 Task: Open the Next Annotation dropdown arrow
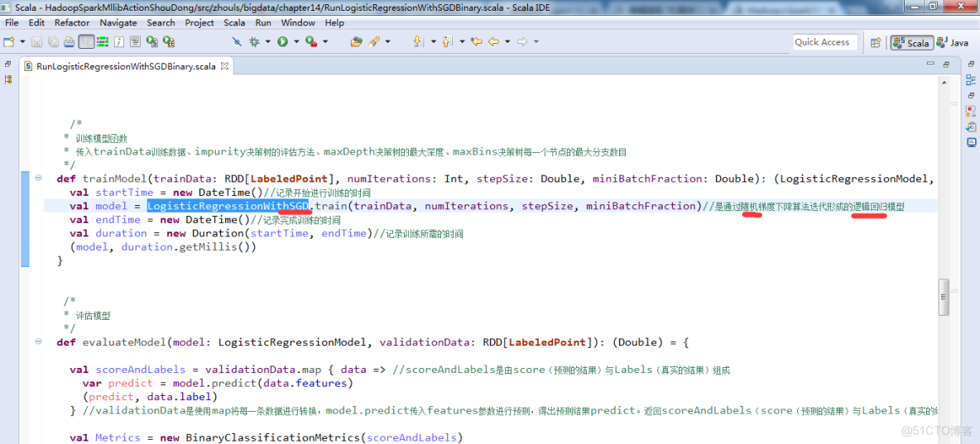433,42
